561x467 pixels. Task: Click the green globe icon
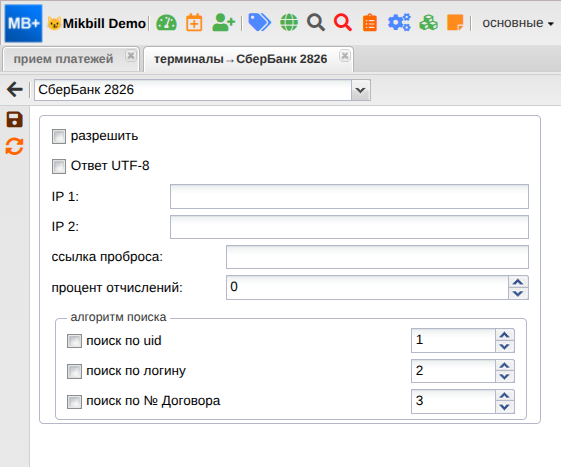[x=289, y=23]
